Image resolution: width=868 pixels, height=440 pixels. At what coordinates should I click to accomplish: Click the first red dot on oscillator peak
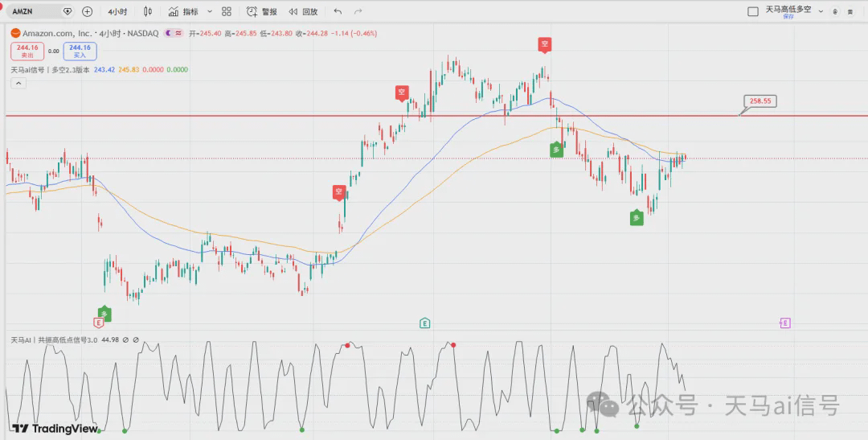348,345
